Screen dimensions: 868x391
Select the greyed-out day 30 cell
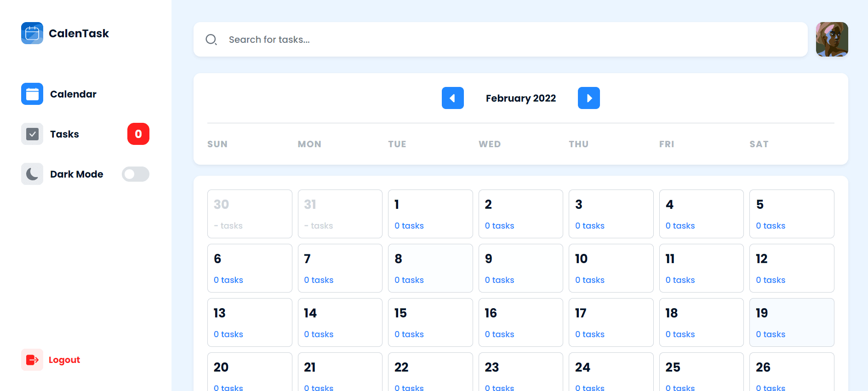coord(250,214)
